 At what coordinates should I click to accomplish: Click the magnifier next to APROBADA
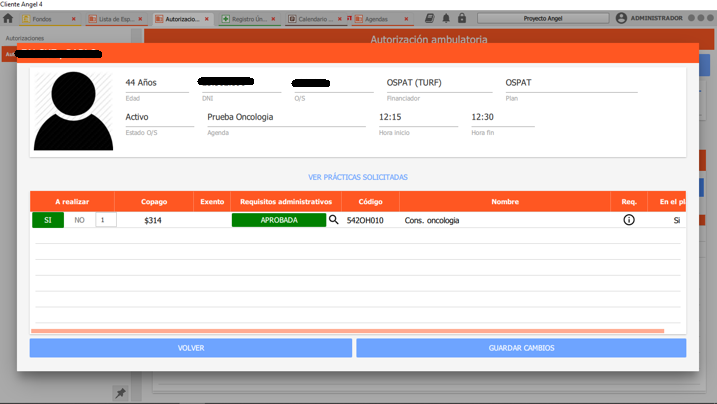pyautogui.click(x=334, y=220)
